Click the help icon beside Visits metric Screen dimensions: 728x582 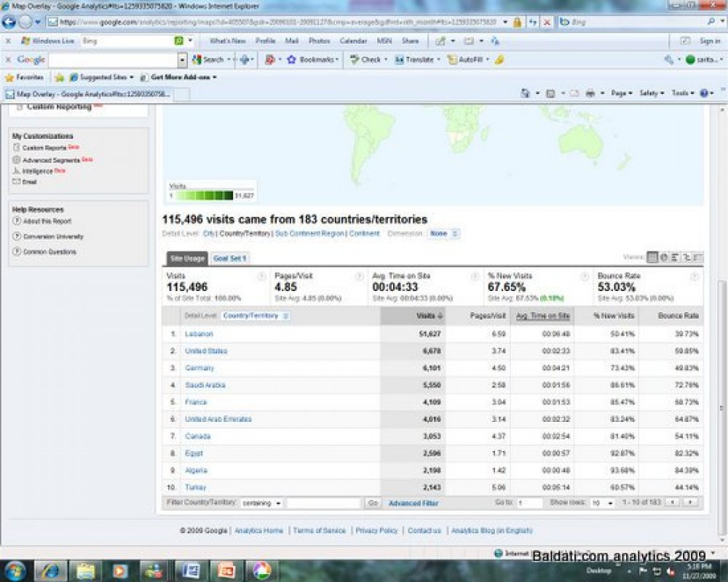point(262,276)
